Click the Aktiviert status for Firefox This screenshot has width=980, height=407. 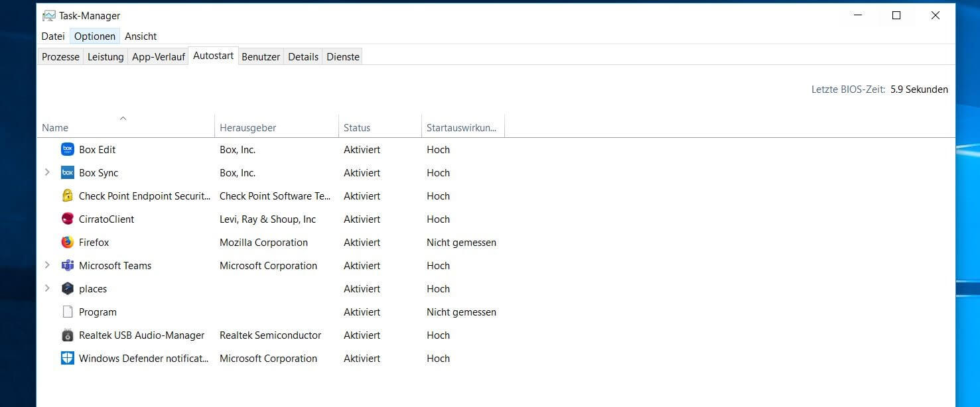coord(362,242)
